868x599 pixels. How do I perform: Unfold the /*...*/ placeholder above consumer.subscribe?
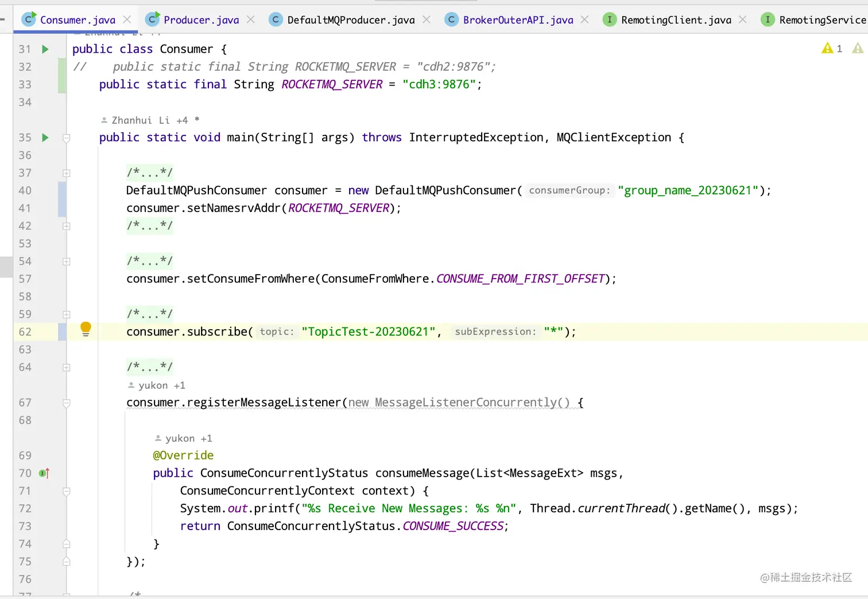pyautogui.click(x=149, y=314)
